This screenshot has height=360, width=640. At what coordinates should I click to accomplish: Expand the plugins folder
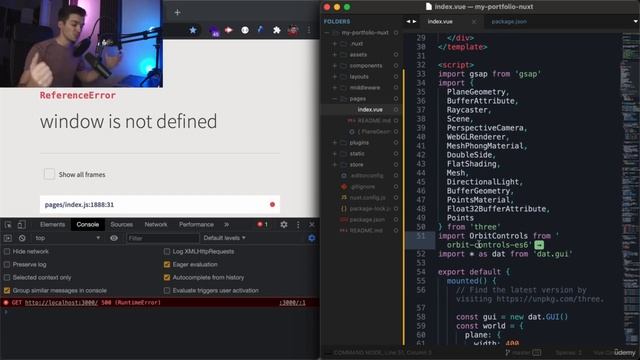(335, 143)
